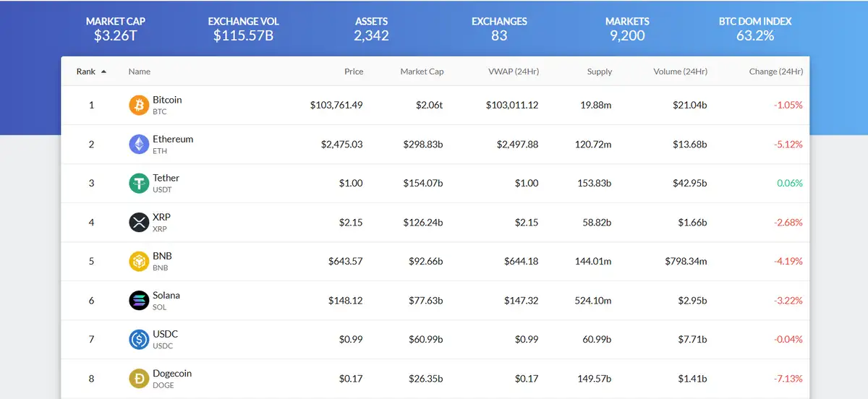The height and width of the screenshot is (399, 868).
Task: Click the Dogecoin logo icon
Action: point(139,379)
